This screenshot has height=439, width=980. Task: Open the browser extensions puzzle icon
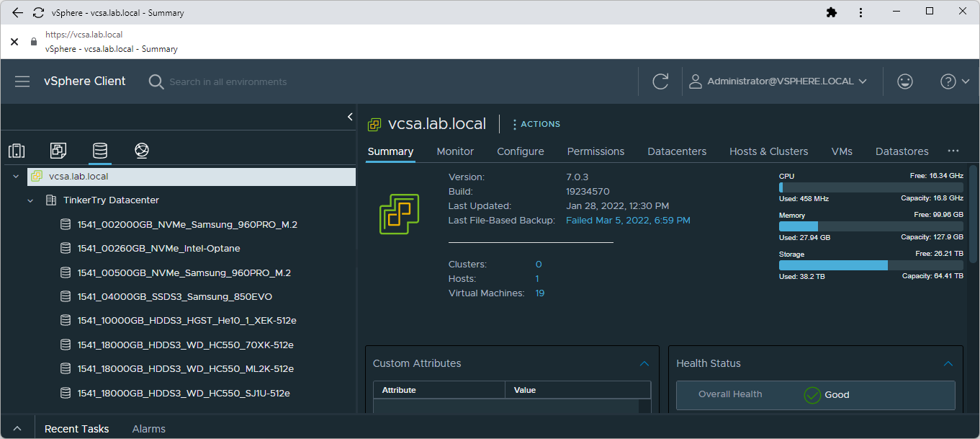[832, 12]
